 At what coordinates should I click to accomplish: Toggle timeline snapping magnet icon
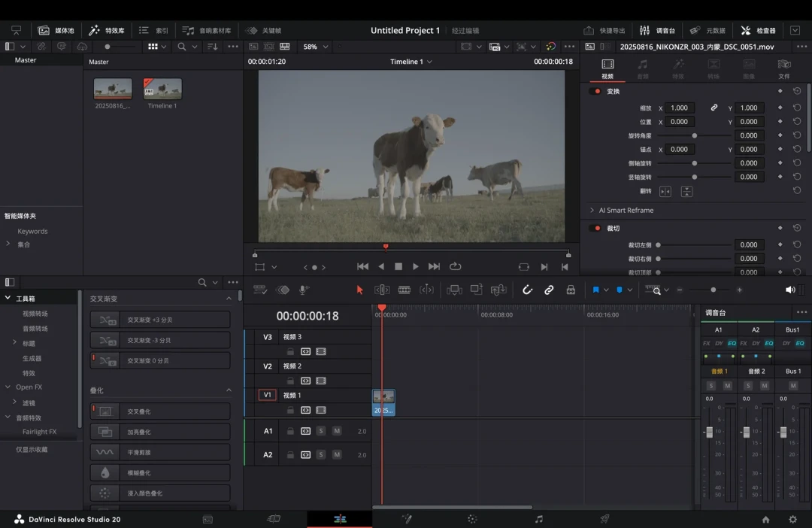pos(527,290)
